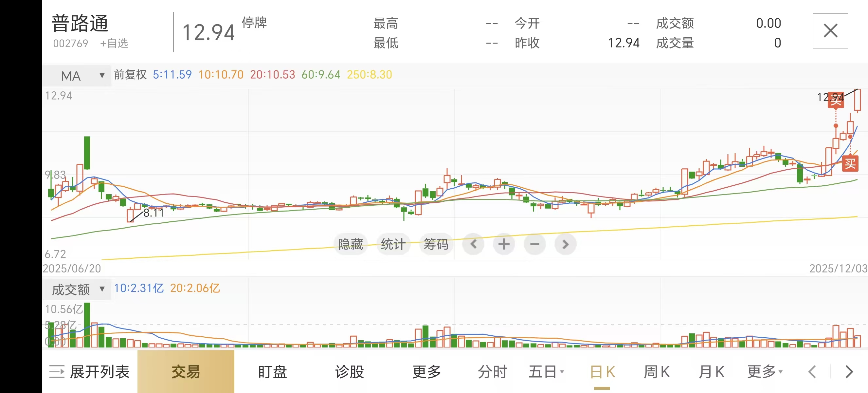Go to previous stock arrow
868x393 pixels.
(812, 372)
